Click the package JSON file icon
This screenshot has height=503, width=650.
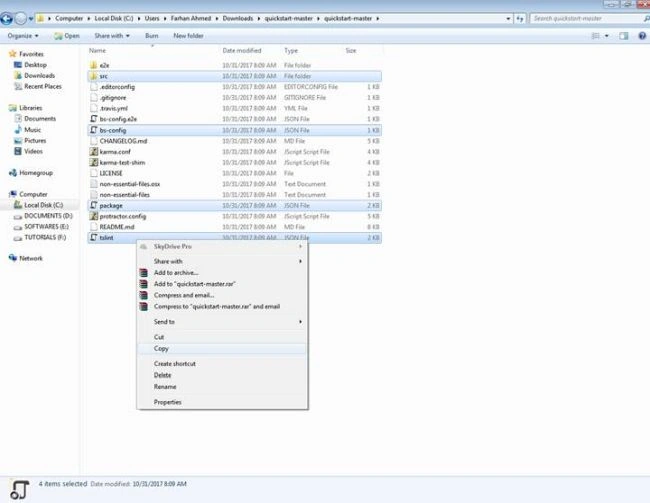tap(94, 205)
